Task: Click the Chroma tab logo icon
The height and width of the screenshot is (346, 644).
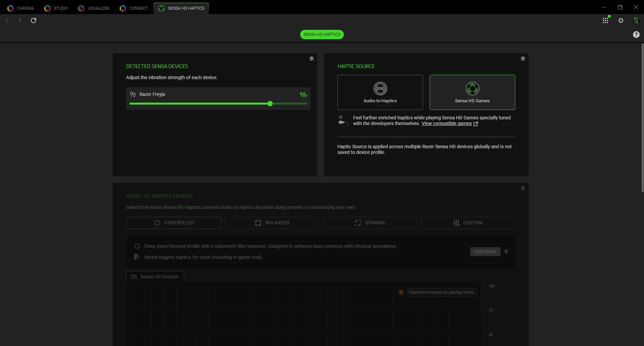Action: [10, 8]
